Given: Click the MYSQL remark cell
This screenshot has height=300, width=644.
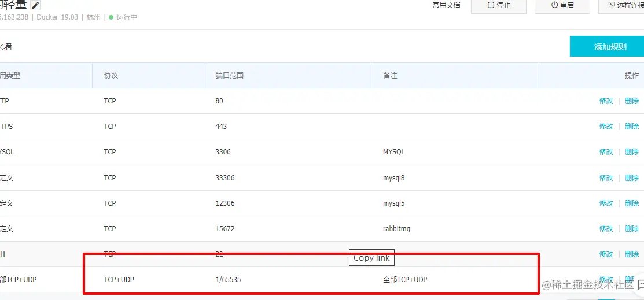Looking at the screenshot, I should (394, 152).
